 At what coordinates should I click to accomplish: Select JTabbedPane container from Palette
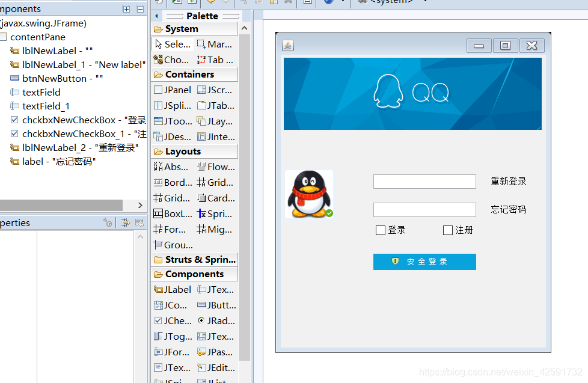215,106
